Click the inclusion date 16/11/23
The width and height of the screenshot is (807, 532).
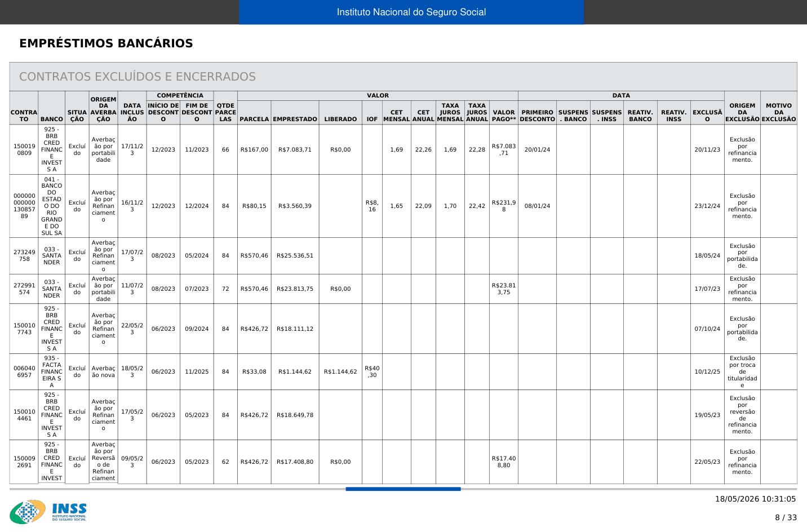(132, 206)
